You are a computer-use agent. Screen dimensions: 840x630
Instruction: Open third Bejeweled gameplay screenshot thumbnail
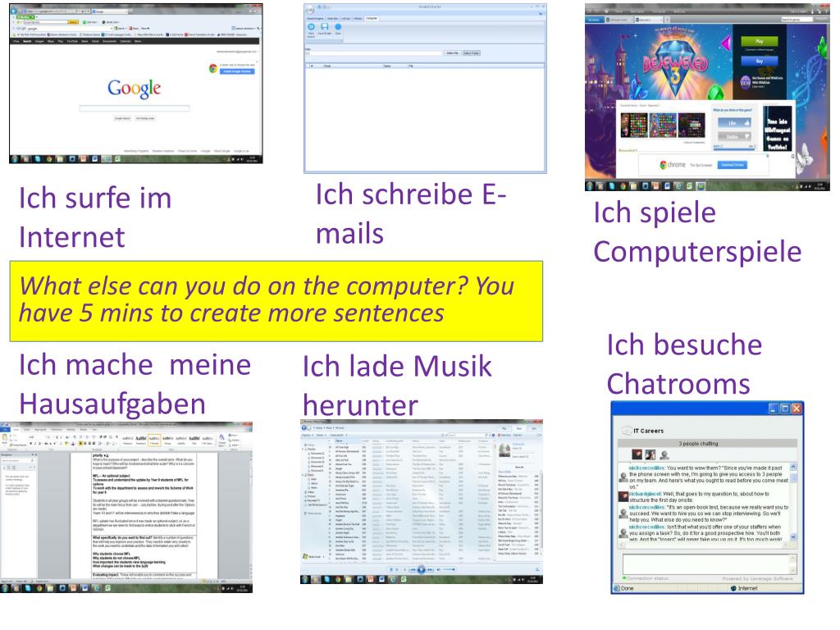[692, 126]
